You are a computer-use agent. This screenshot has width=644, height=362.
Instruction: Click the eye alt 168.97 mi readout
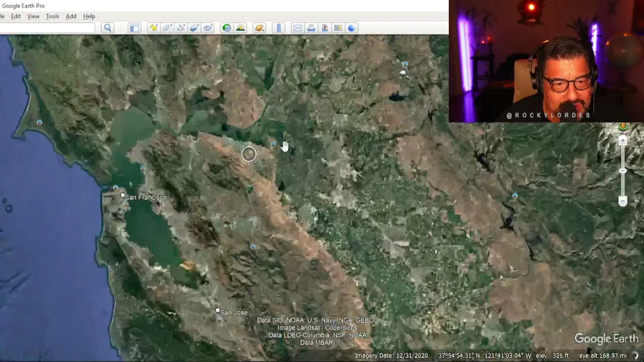tap(603, 355)
